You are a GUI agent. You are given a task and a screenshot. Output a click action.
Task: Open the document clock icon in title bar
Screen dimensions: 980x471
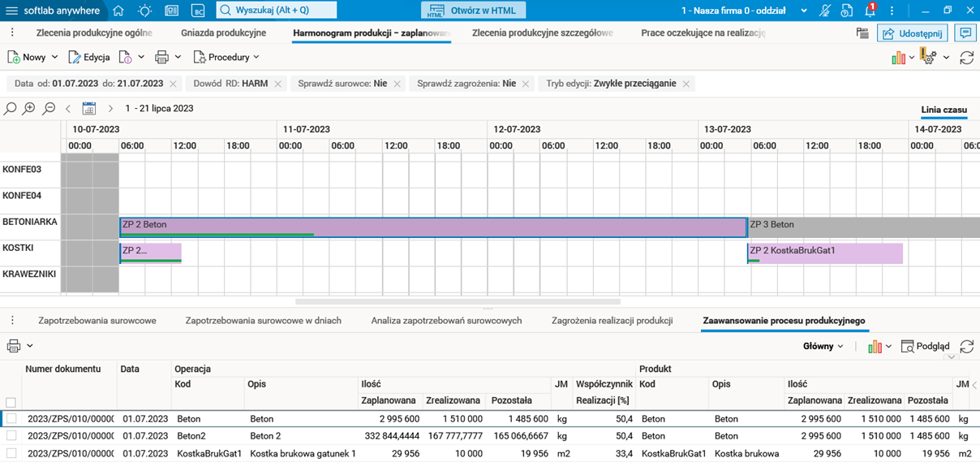pos(847,11)
